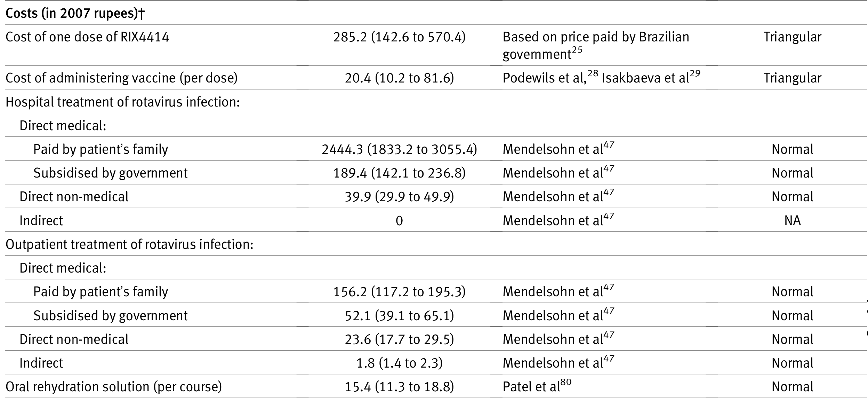Open superscript reference 29 after Isakbaeva et al

click(x=695, y=74)
